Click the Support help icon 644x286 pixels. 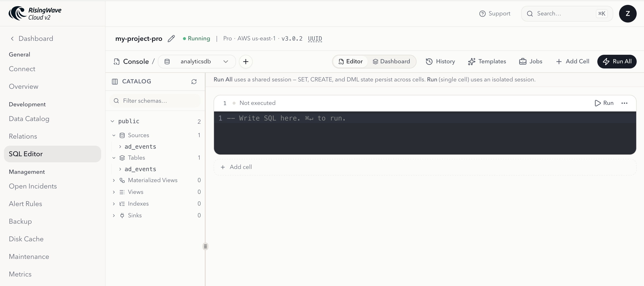click(x=482, y=14)
